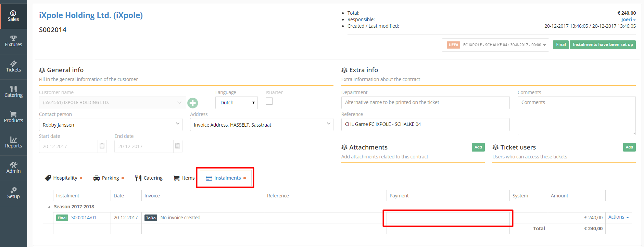Open Fixtures from the sidebar

point(13,41)
